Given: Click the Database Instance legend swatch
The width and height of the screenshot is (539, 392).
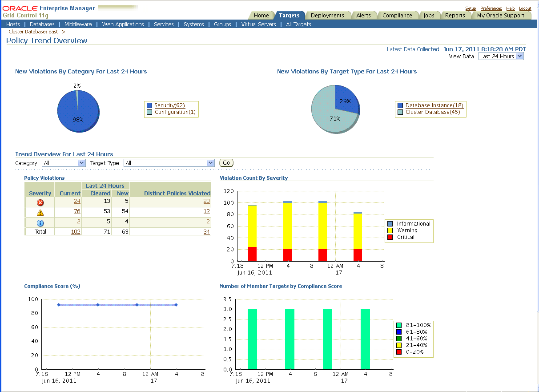Looking at the screenshot, I should click(x=400, y=105).
